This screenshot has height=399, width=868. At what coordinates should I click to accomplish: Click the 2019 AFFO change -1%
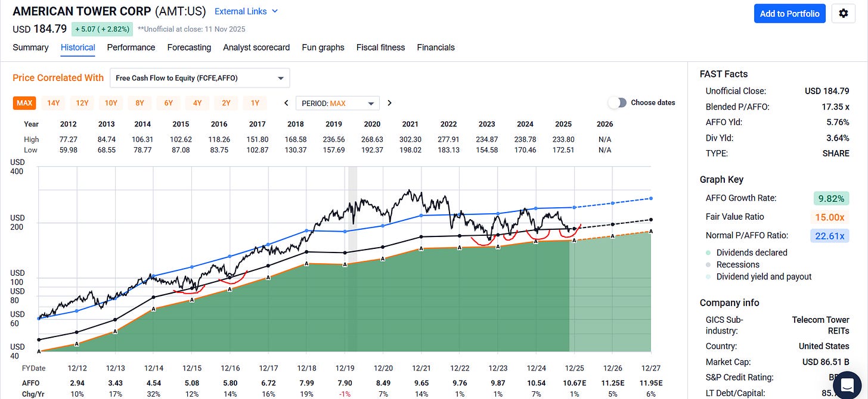click(x=346, y=393)
